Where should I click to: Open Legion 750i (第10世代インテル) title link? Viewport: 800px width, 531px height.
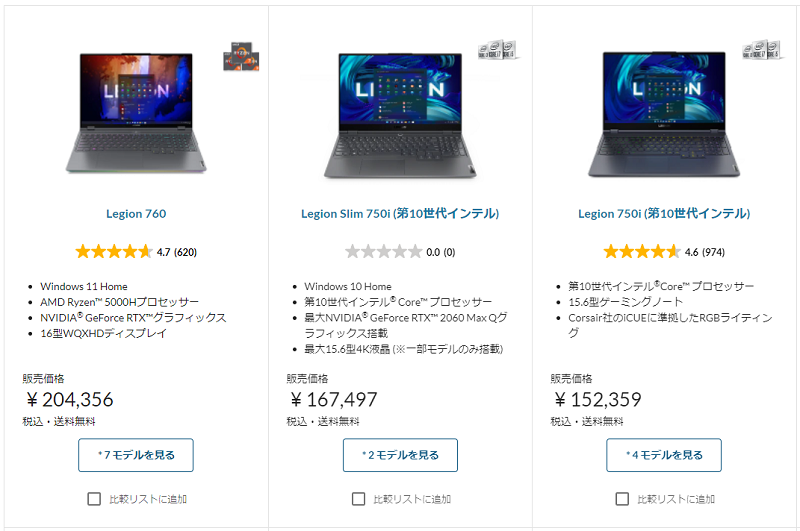pos(664,214)
